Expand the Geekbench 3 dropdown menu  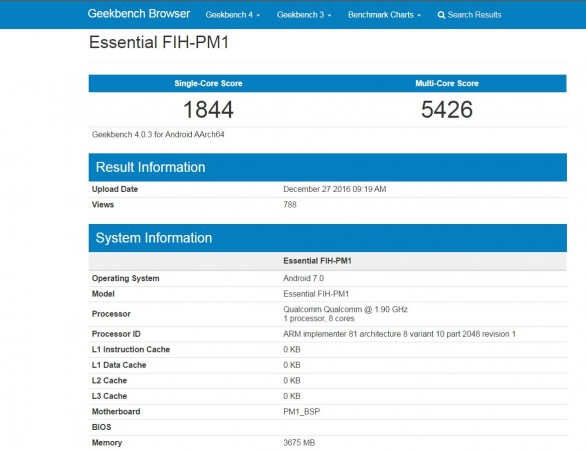click(x=304, y=15)
